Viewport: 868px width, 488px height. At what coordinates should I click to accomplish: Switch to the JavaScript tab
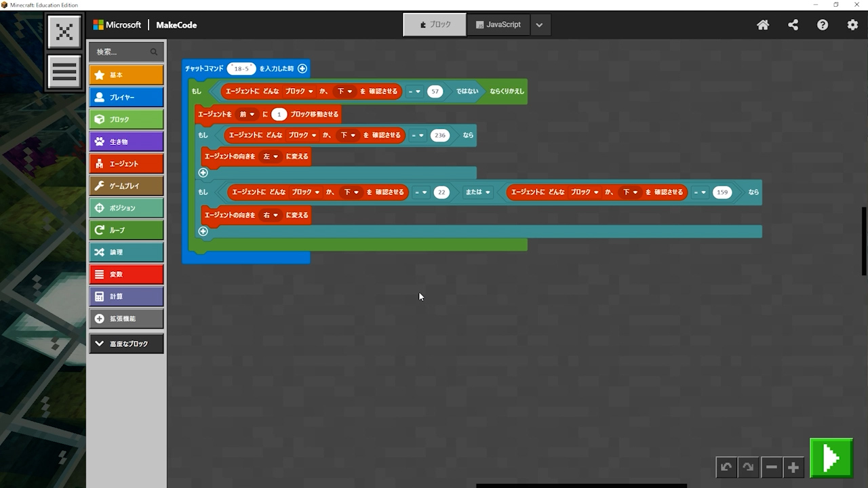click(x=498, y=24)
